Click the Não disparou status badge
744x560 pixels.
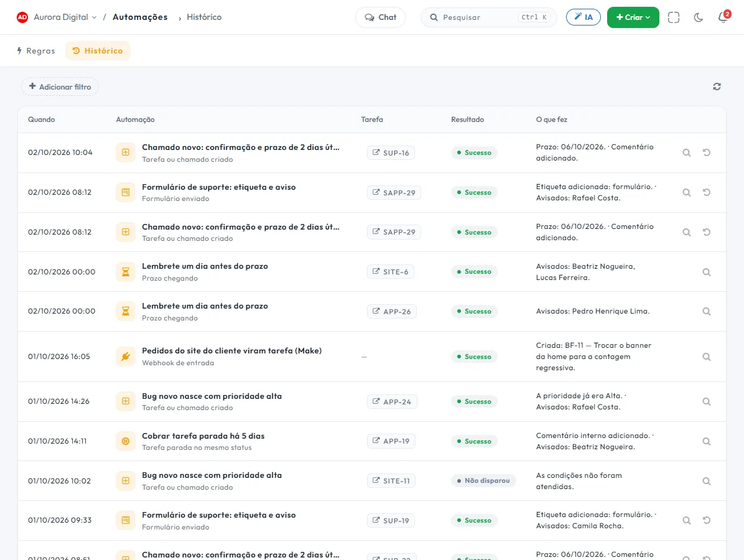(x=483, y=481)
